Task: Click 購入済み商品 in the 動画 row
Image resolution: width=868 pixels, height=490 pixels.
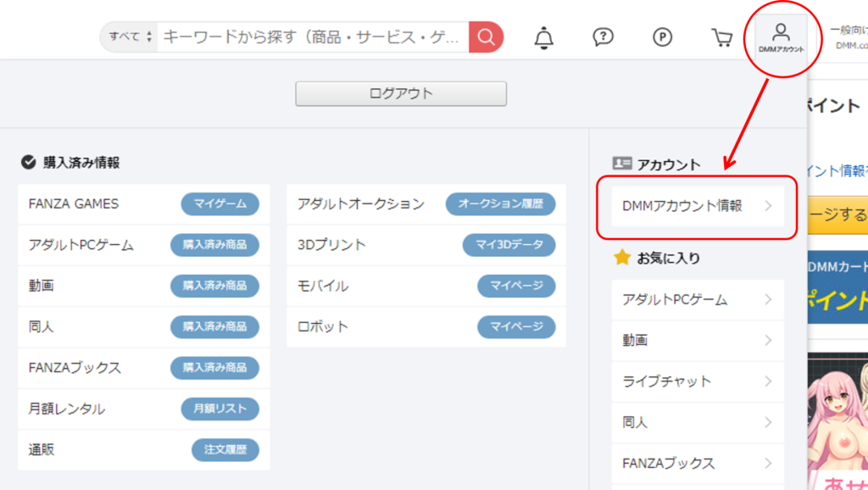Action: click(x=214, y=287)
